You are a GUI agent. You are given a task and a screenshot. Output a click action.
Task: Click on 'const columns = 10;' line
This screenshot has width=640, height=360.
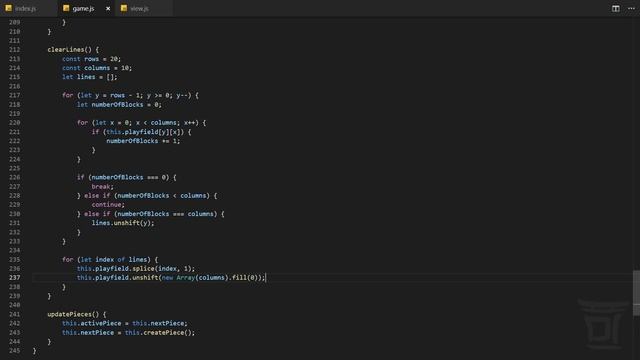(97, 68)
